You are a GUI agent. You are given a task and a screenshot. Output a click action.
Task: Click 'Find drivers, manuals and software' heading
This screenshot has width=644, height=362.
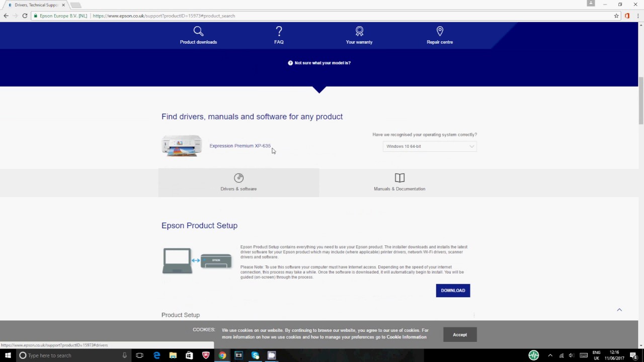coord(252,117)
